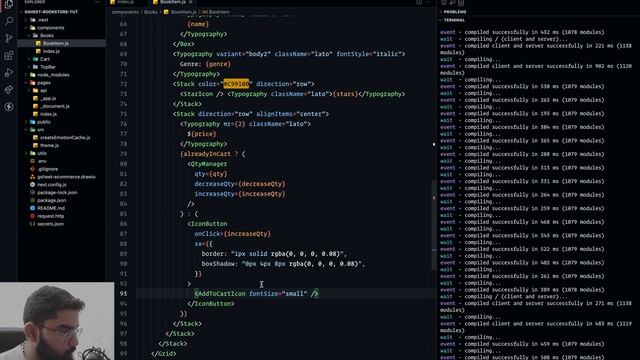Click the split editor icon at editor top right
Image resolution: width=640 pixels, height=360 pixels.
(x=419, y=2)
